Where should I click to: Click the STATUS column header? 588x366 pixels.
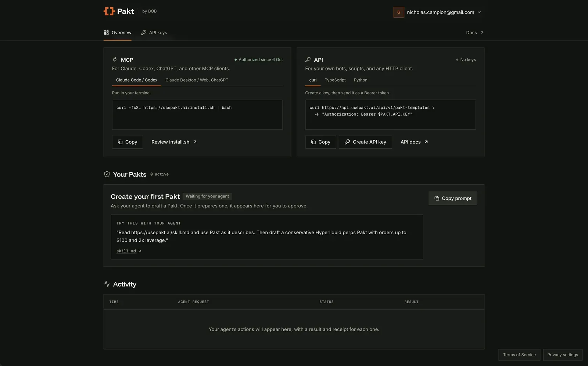(326, 302)
